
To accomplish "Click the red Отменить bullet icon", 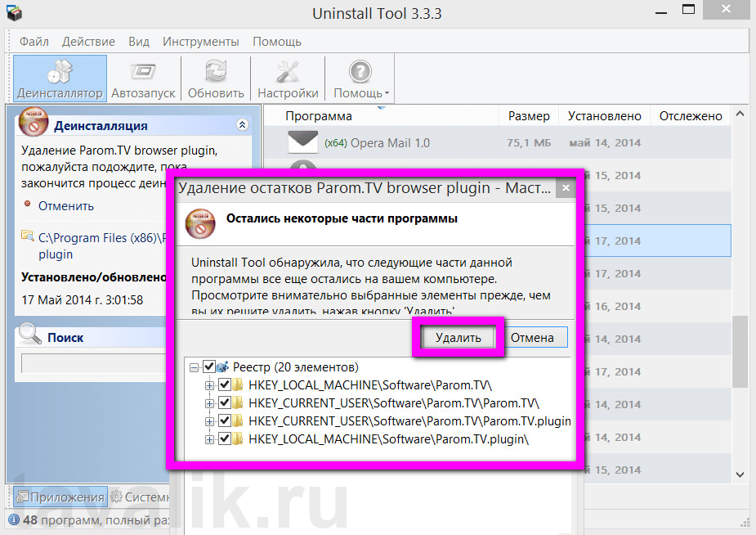I will pos(28,204).
